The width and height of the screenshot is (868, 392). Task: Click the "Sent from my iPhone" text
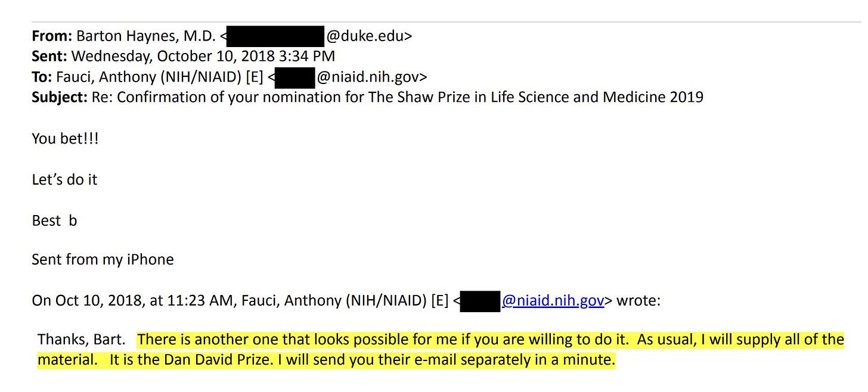point(103,260)
